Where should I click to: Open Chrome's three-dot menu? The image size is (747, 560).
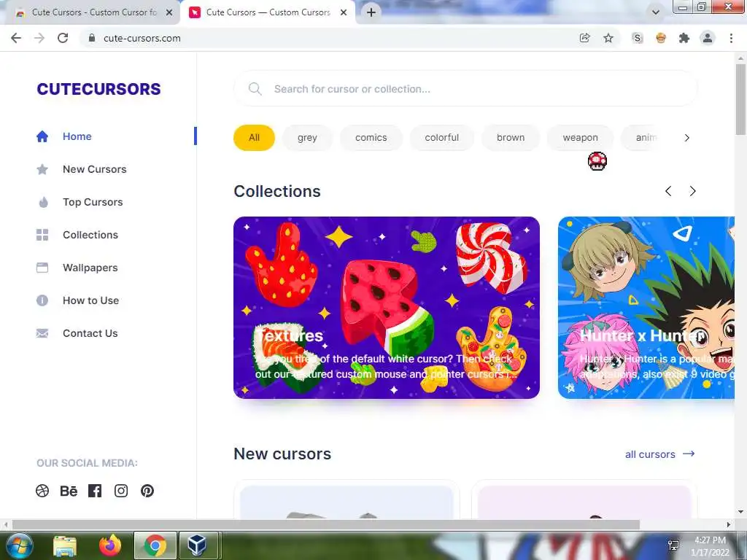pyautogui.click(x=731, y=38)
